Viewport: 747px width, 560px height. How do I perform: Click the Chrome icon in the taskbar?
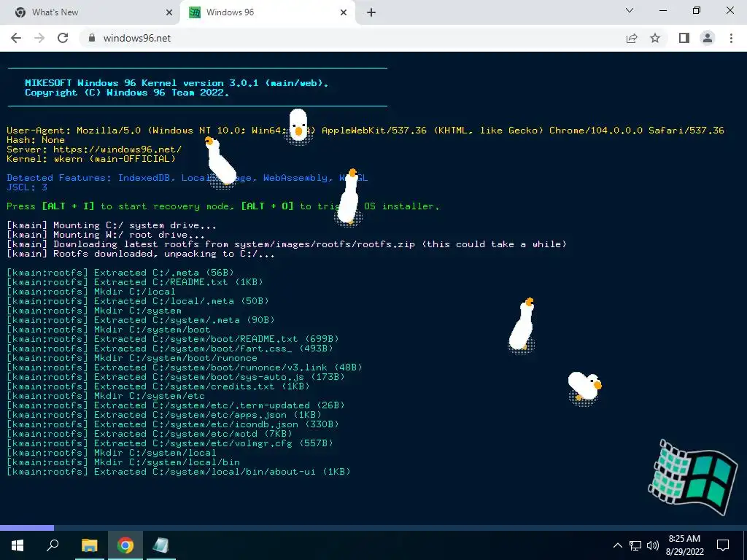[x=125, y=545]
